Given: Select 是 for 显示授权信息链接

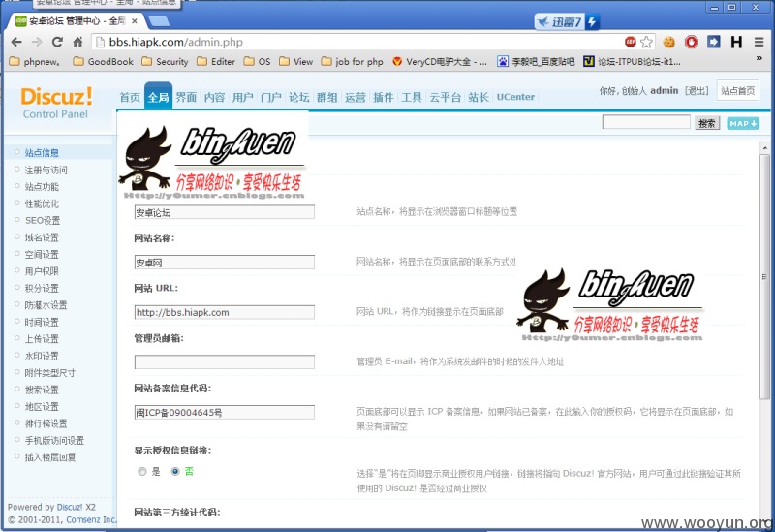Looking at the screenshot, I should click(x=142, y=472).
